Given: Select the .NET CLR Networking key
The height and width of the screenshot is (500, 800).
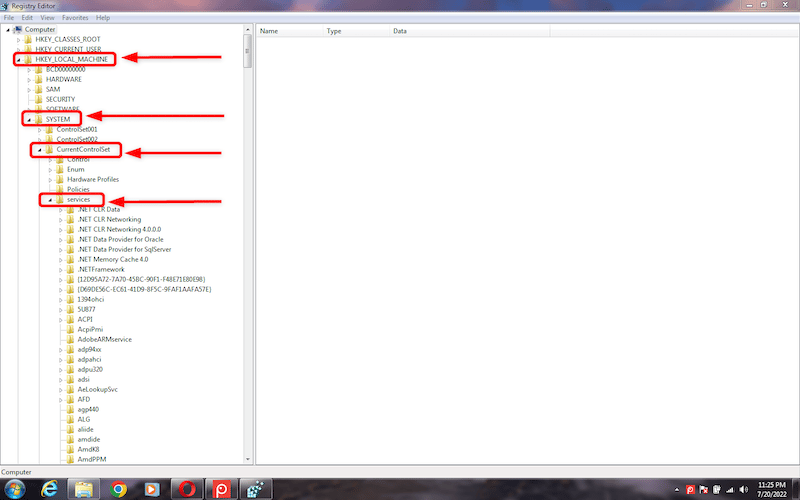Looking at the screenshot, I should 109,219.
